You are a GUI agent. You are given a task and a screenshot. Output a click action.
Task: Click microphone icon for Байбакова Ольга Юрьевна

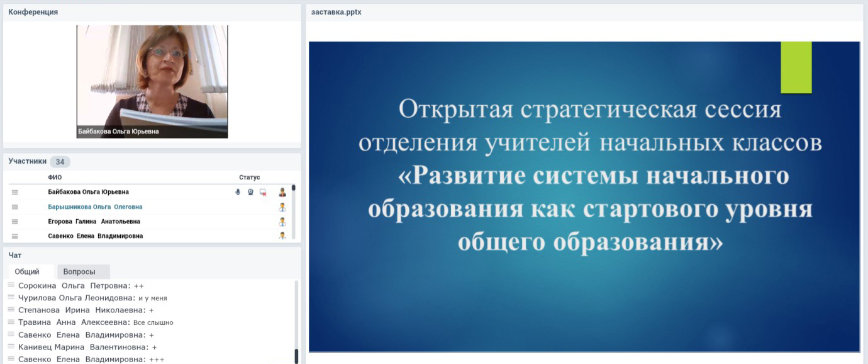point(238,192)
